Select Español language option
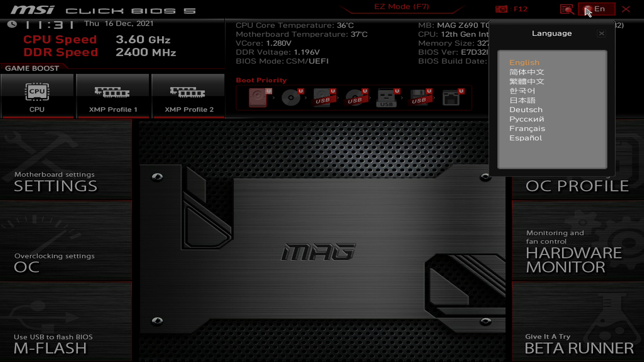The width and height of the screenshot is (644, 362). click(525, 137)
